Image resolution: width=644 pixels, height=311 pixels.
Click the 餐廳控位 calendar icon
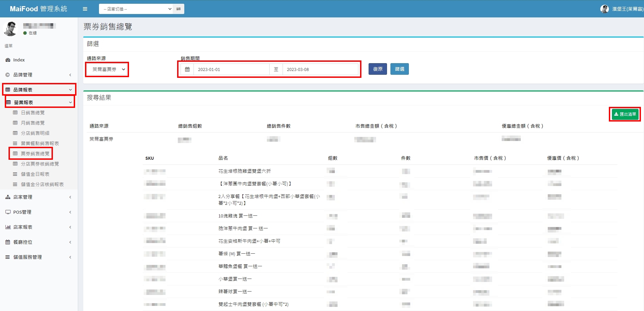pos(8,242)
